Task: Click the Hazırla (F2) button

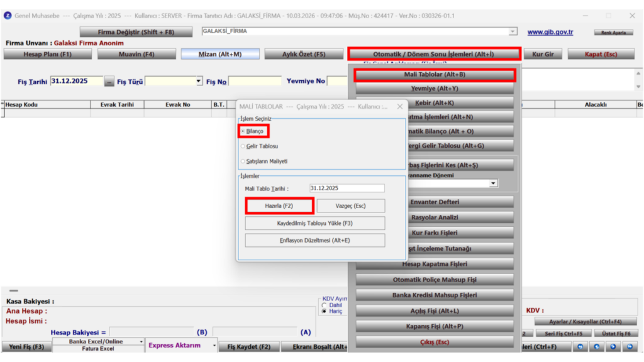Action: pos(279,206)
